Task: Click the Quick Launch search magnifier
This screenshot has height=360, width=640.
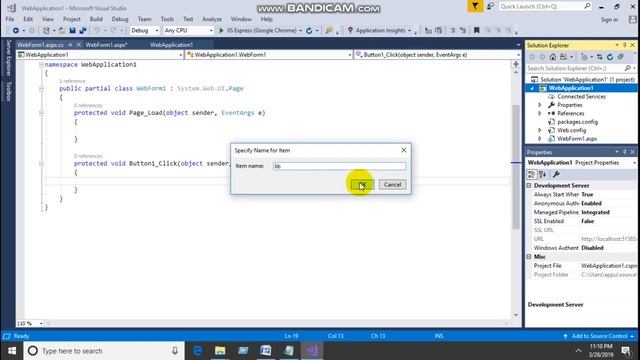Action: [587, 6]
